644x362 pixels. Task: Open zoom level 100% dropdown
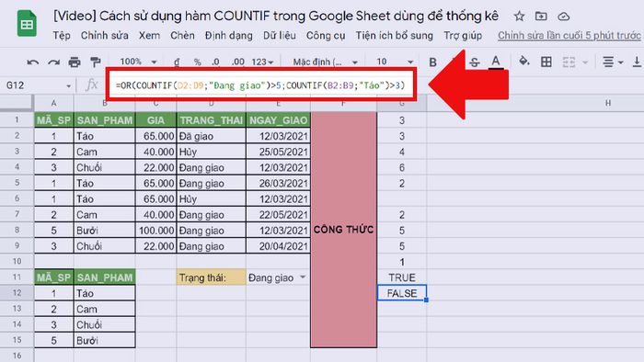point(138,62)
